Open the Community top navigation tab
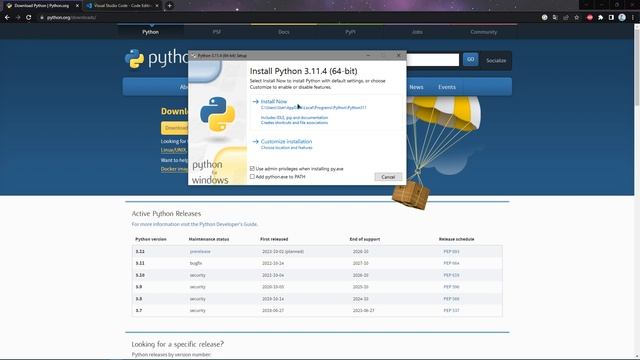This screenshot has width=640, height=360. [x=484, y=32]
